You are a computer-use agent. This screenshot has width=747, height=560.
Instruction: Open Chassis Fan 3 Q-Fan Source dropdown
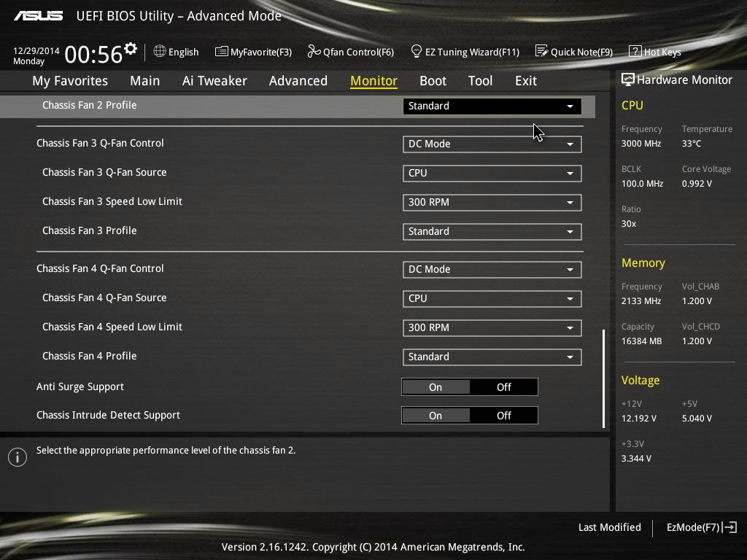[x=492, y=174]
